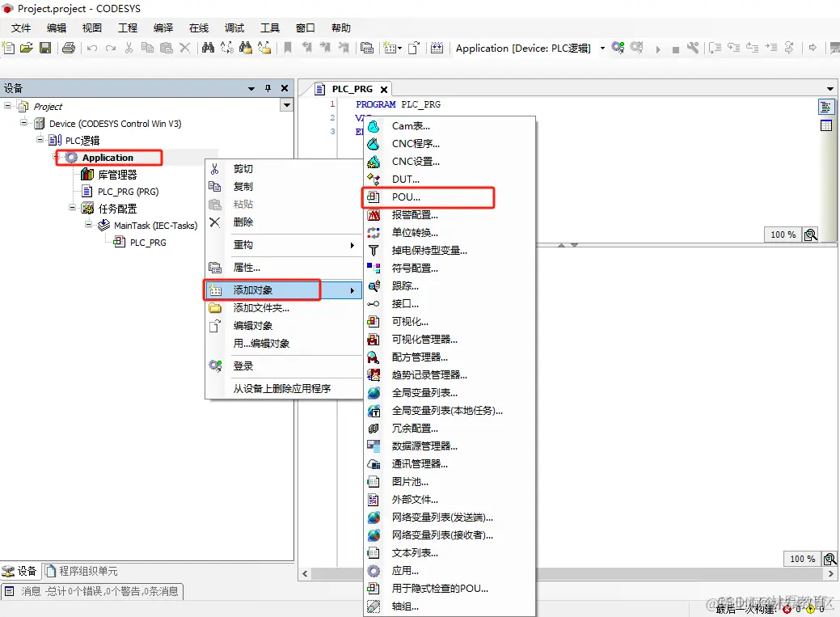Click the Stop square icon in toolbar
840x617 pixels.
(676, 50)
